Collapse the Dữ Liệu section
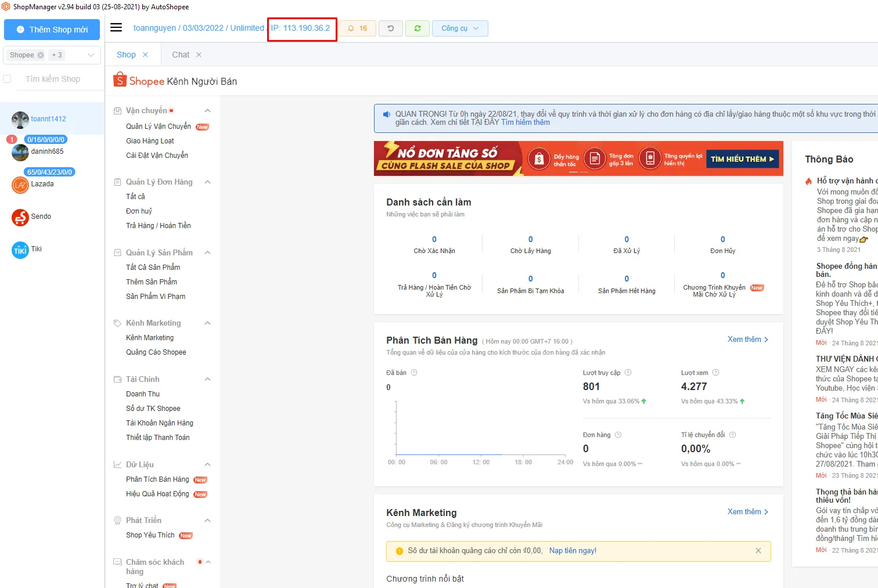The height and width of the screenshot is (588, 878). pyautogui.click(x=207, y=465)
